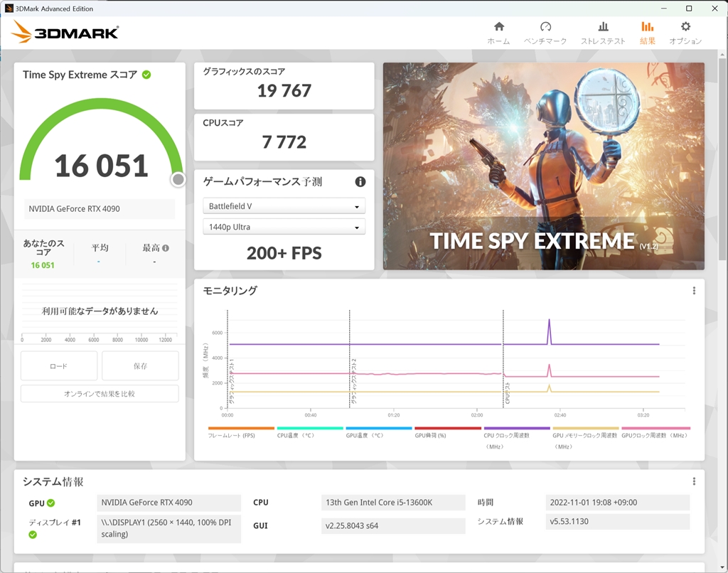The image size is (728, 573).
Task: Minimize the 3DMark window
Action: coord(664,9)
